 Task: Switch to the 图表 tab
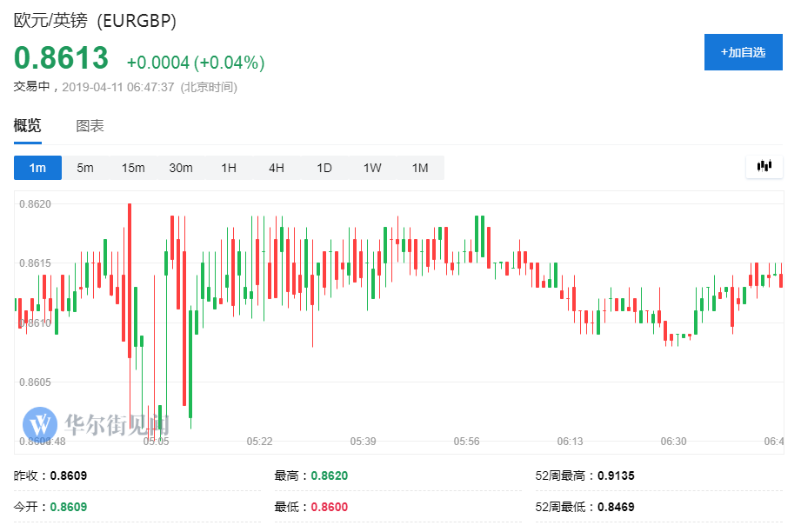pos(90,126)
